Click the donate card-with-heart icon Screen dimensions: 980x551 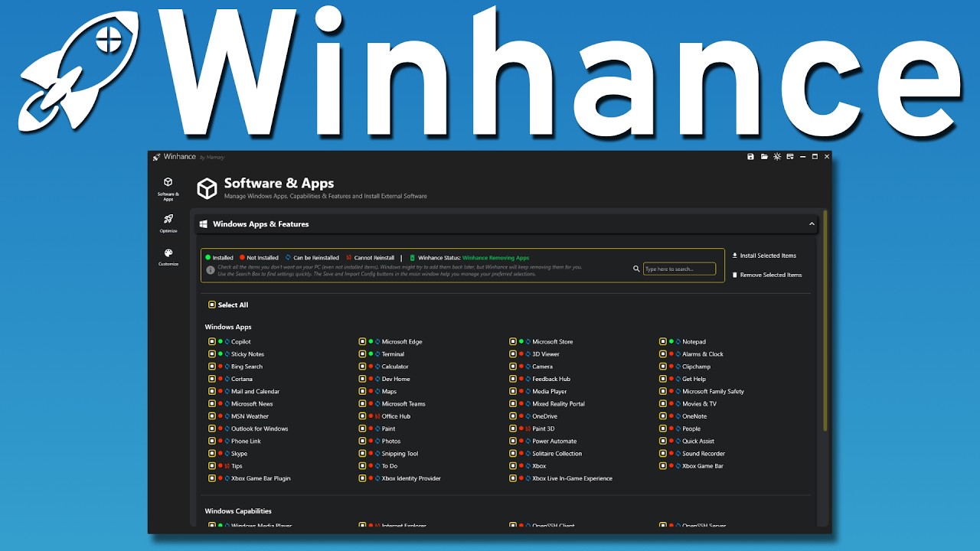789,157
